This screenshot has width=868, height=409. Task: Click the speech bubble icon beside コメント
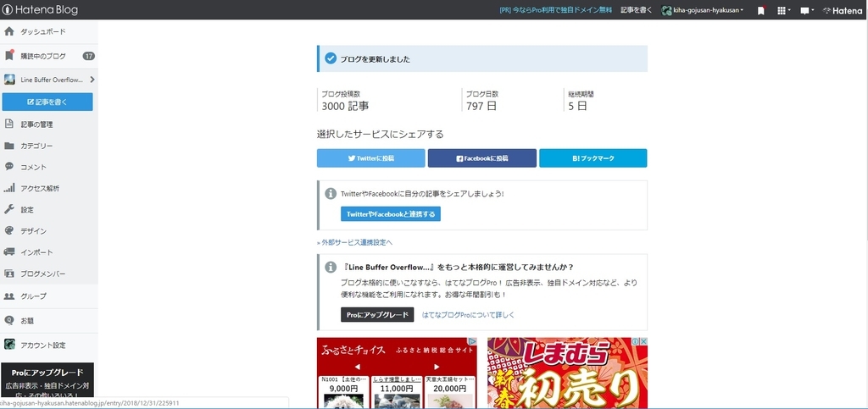click(8, 166)
